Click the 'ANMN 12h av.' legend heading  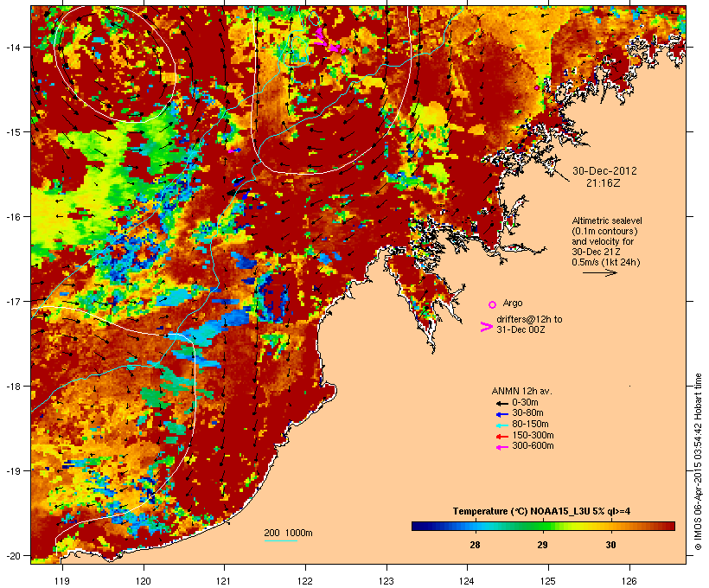click(521, 391)
